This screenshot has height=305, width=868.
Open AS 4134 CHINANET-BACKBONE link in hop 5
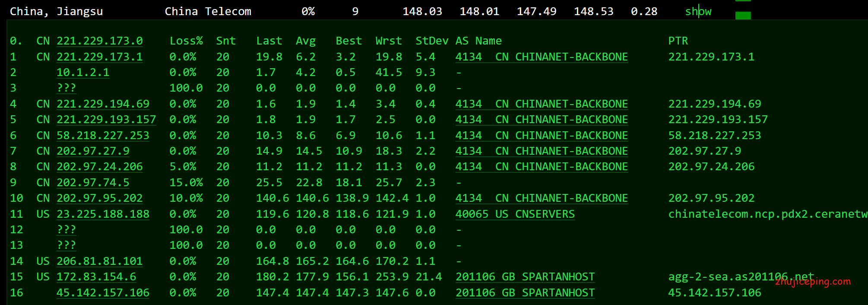tap(542, 120)
